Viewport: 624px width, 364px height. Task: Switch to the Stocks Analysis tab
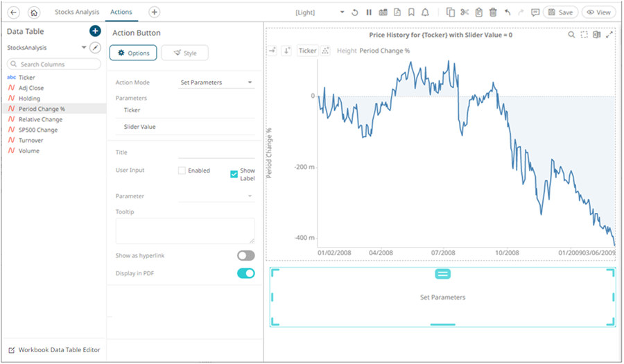tap(77, 12)
